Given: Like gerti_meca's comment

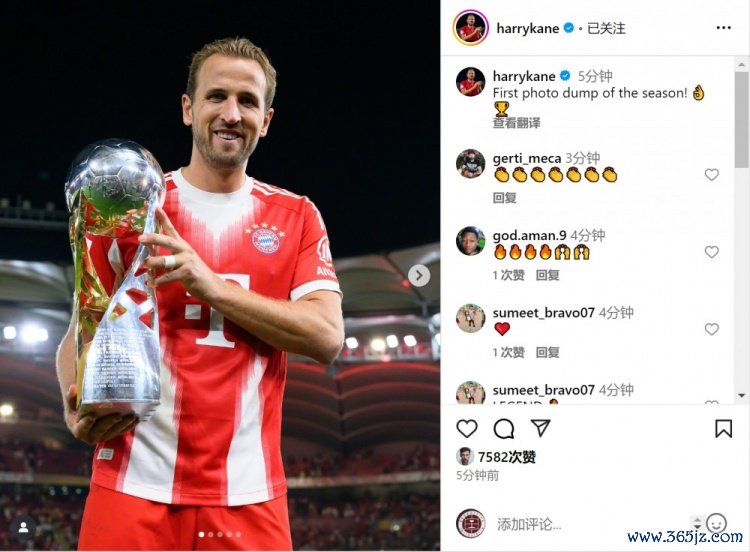Looking at the screenshot, I should tap(712, 175).
